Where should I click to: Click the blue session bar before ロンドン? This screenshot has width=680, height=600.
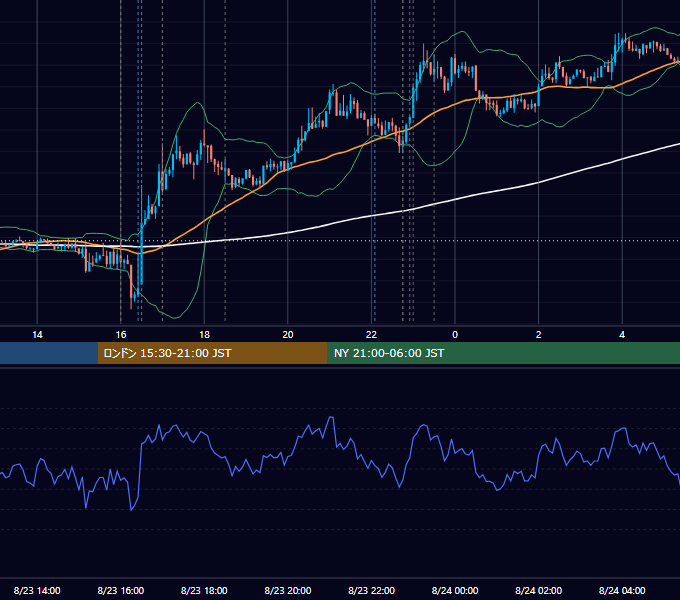(x=49, y=353)
